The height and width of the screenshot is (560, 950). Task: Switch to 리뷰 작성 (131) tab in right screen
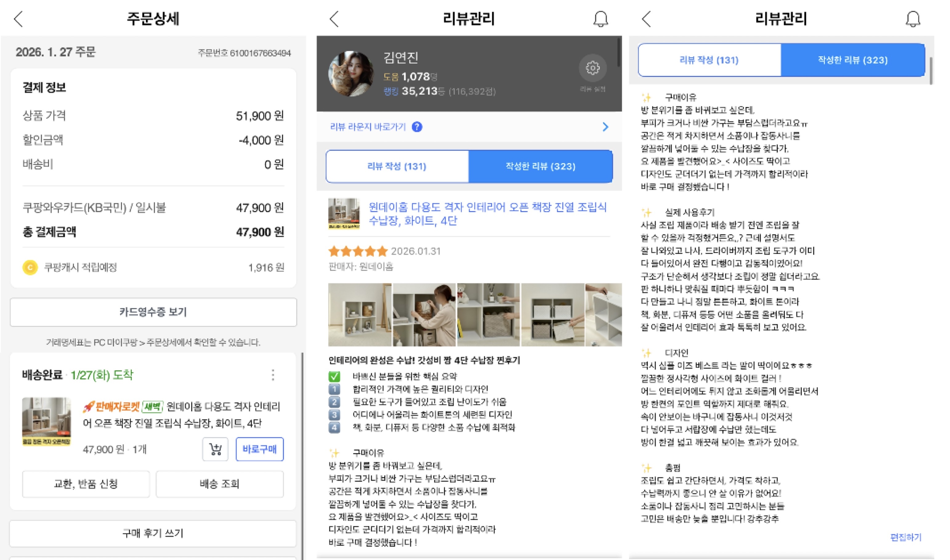(x=709, y=60)
